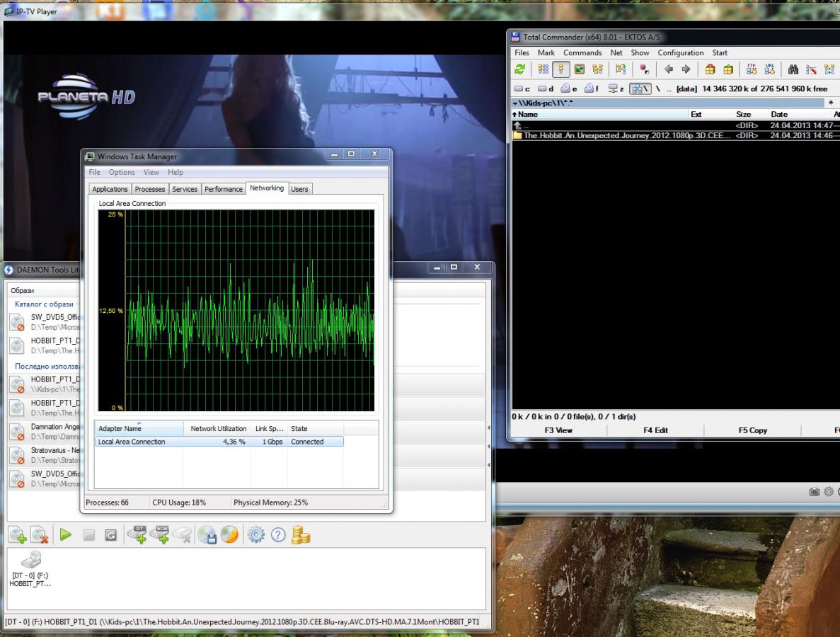Click the parent directory '..' row

(676, 125)
